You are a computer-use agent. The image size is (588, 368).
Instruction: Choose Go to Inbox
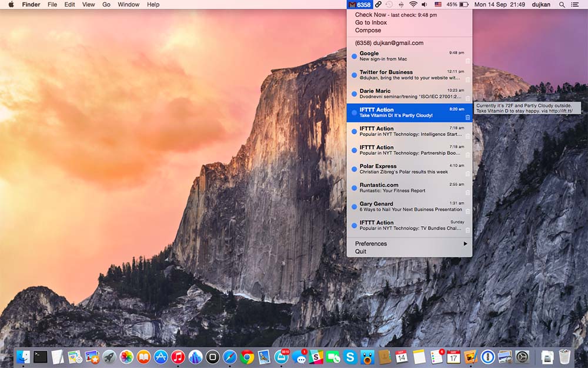pos(371,22)
